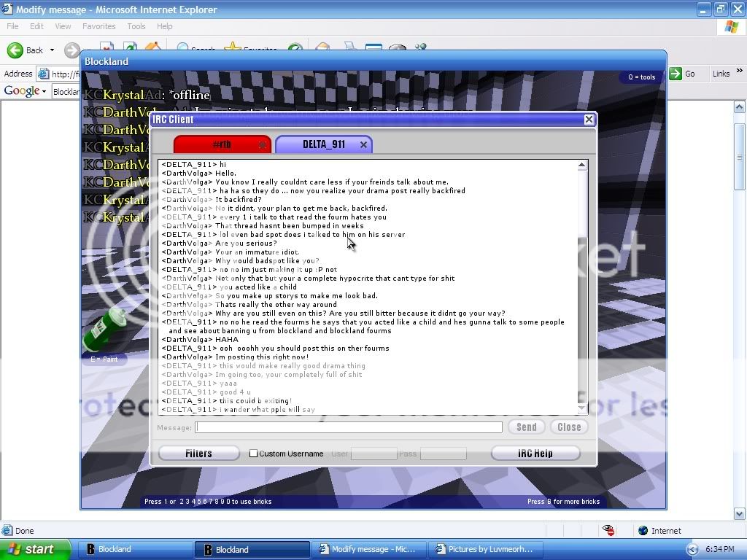Open the File menu
Screen dimensions: 747x560
12,26
